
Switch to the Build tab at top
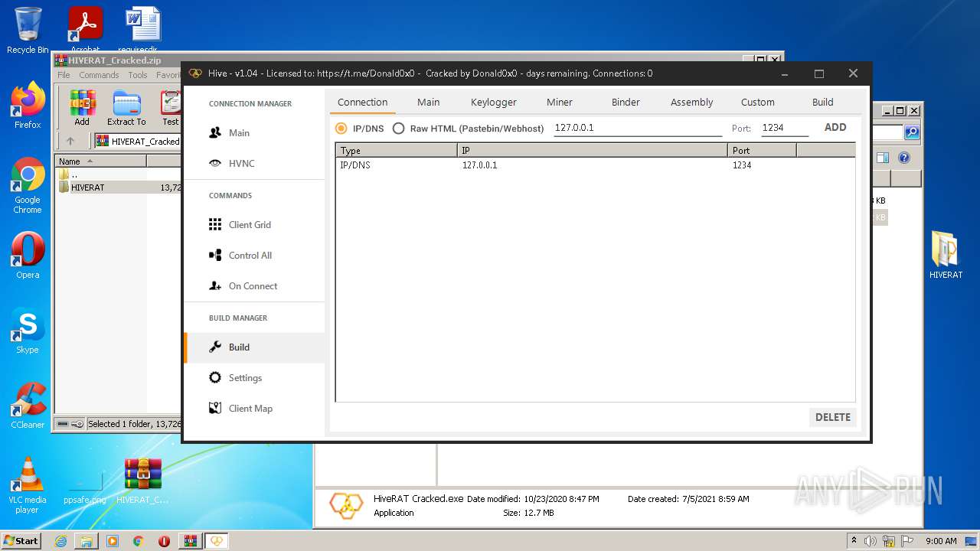coord(822,102)
